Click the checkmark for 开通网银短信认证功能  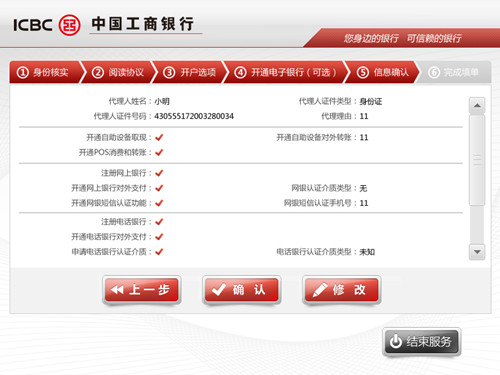tap(159, 203)
